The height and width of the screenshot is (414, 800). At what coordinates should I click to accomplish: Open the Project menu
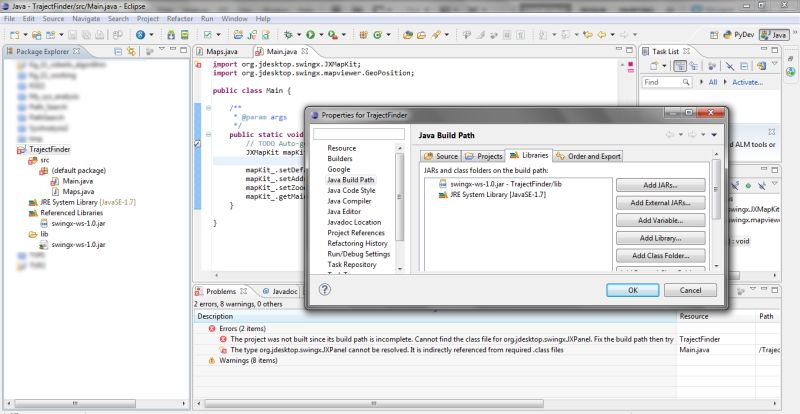coord(148,18)
